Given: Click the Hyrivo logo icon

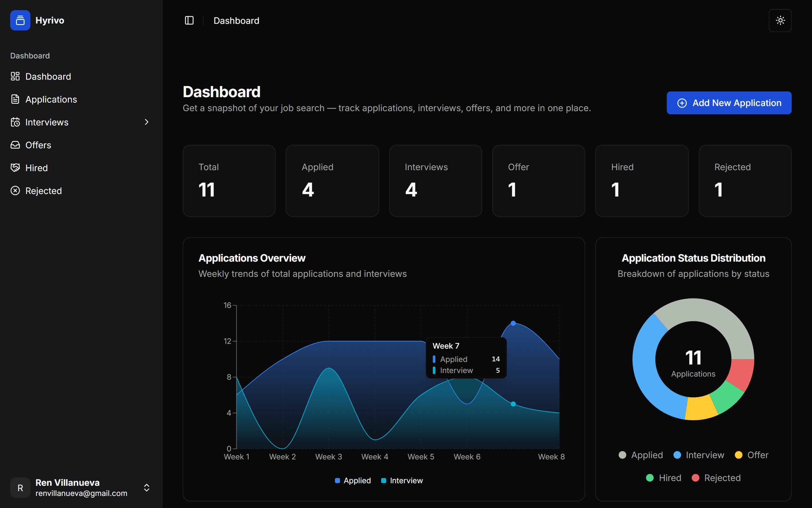Looking at the screenshot, I should coord(20,21).
